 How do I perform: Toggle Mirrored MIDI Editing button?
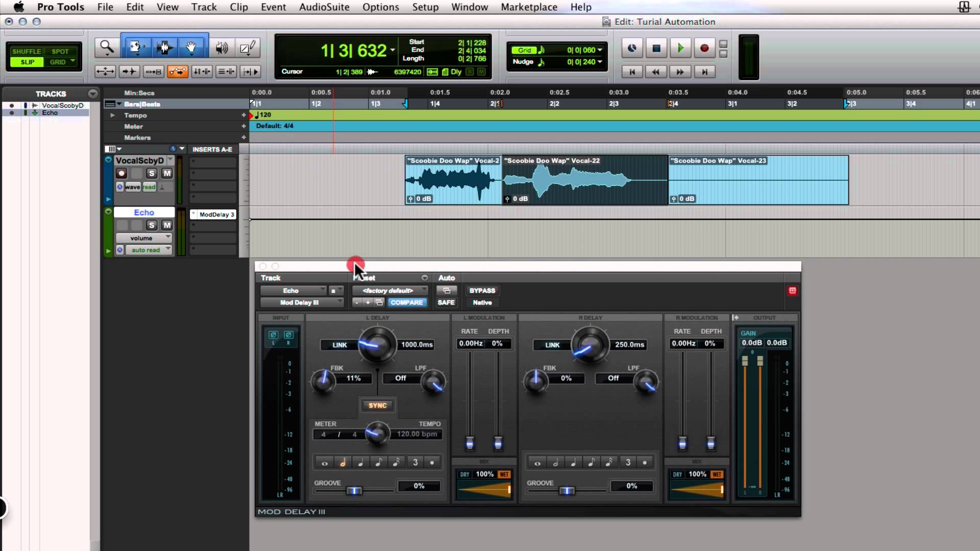[153, 71]
